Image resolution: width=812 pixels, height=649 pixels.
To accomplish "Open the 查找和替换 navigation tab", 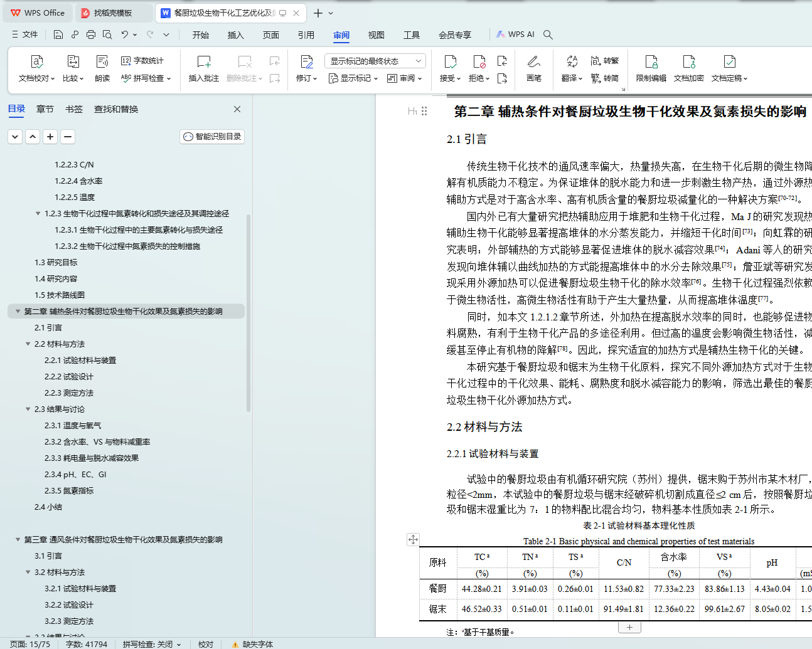I will pos(116,109).
